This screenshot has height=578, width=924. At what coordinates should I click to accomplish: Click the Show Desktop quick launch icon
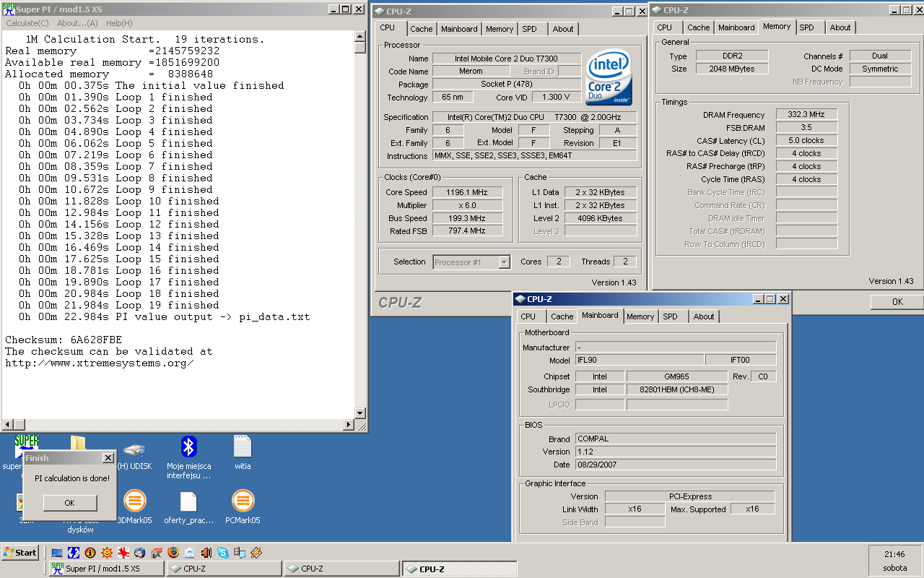click(x=57, y=553)
